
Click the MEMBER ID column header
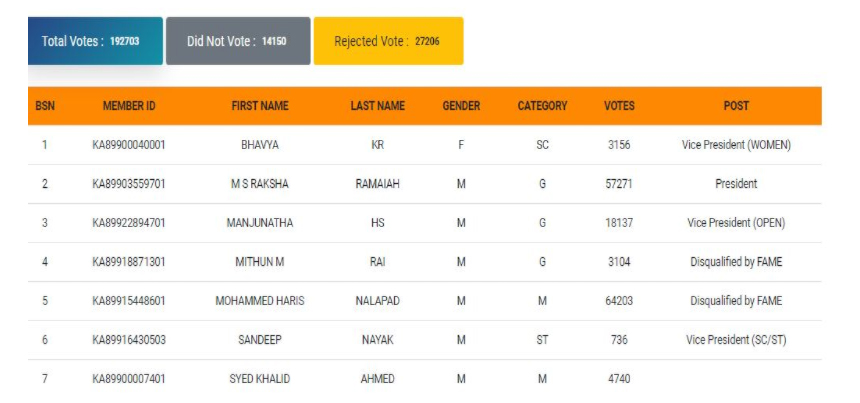[x=129, y=106]
